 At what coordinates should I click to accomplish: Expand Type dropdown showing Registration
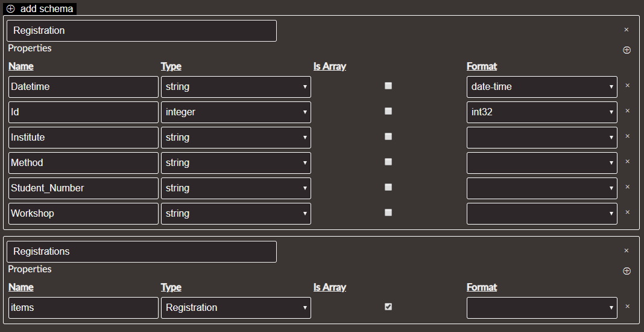pos(236,308)
